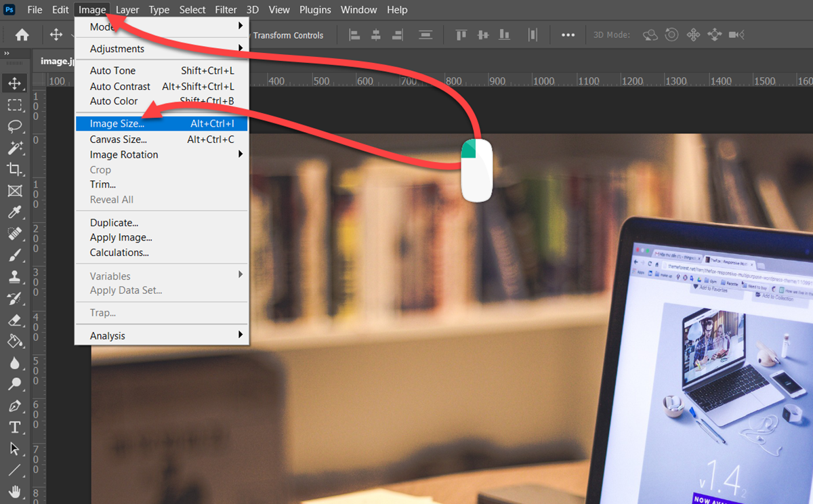813x504 pixels.
Task: Select the Rectangular Marquee tool
Action: (x=14, y=105)
